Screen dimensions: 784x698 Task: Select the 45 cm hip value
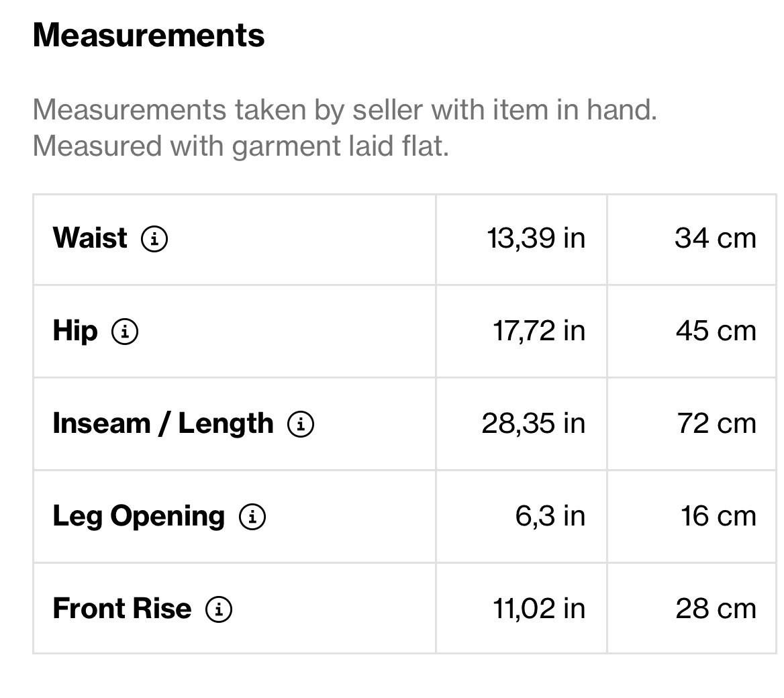click(716, 331)
